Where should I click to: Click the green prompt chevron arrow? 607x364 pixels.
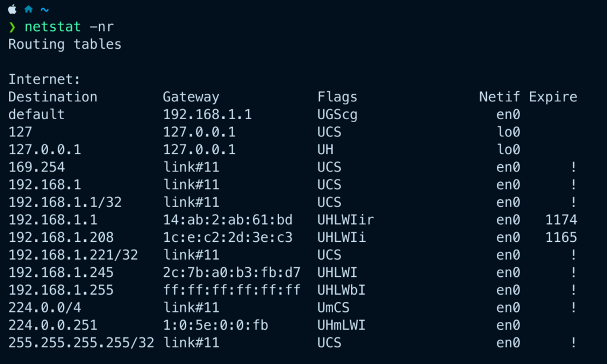coord(12,27)
